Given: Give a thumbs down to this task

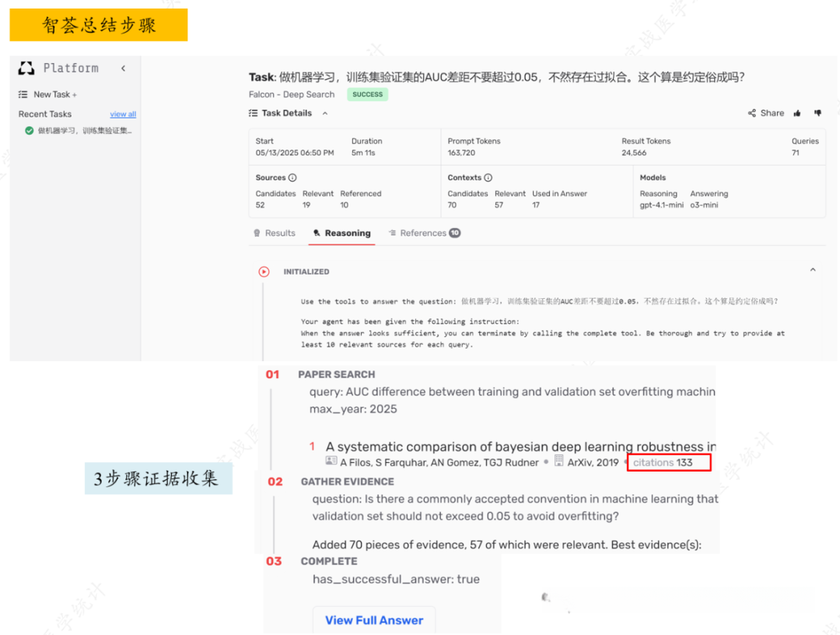Looking at the screenshot, I should coord(817,113).
